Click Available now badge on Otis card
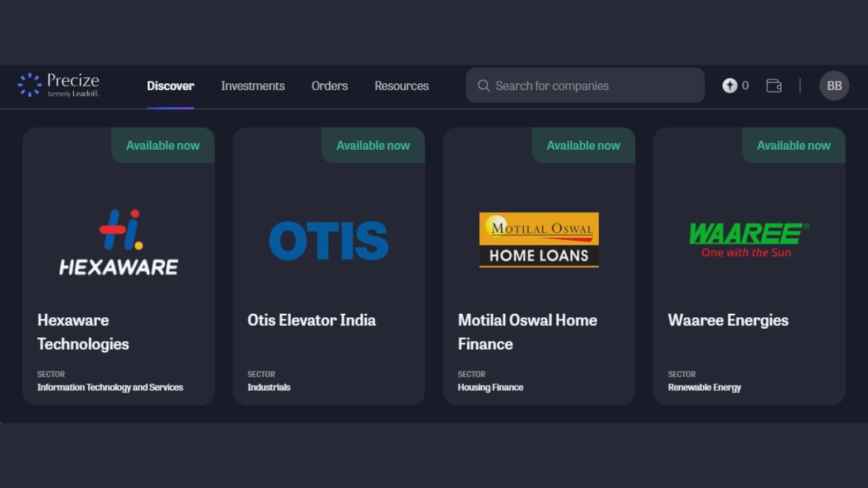The width and height of the screenshot is (868, 488). point(373,145)
